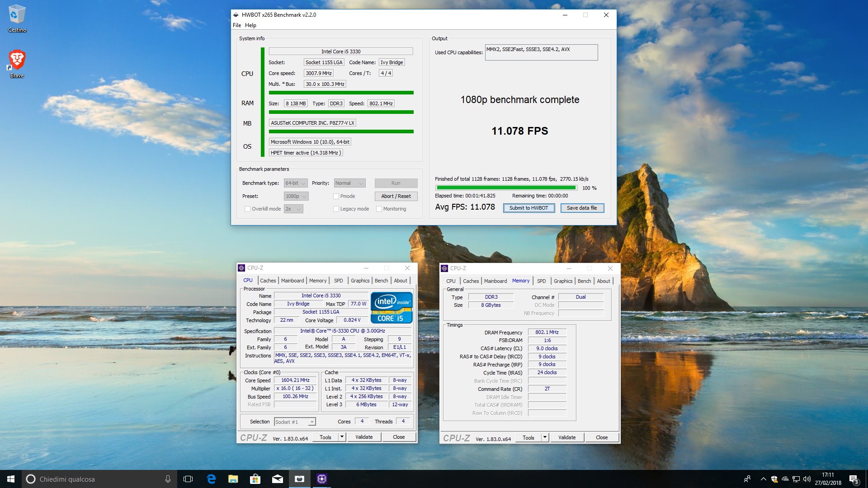Image resolution: width=868 pixels, height=488 pixels.
Task: Switch to Mainboard tab in left CPU-Z
Action: (x=292, y=281)
